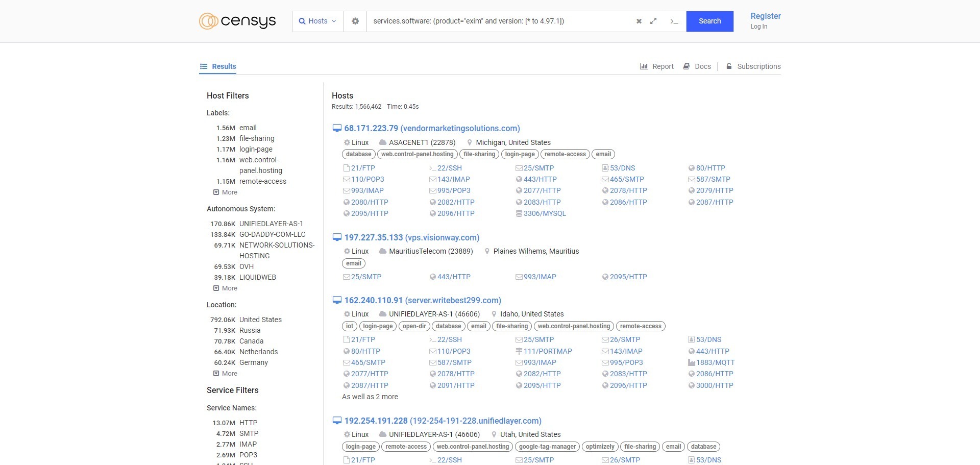
Task: Click the monitor icon beside 192.254.191.228
Action: click(337, 421)
